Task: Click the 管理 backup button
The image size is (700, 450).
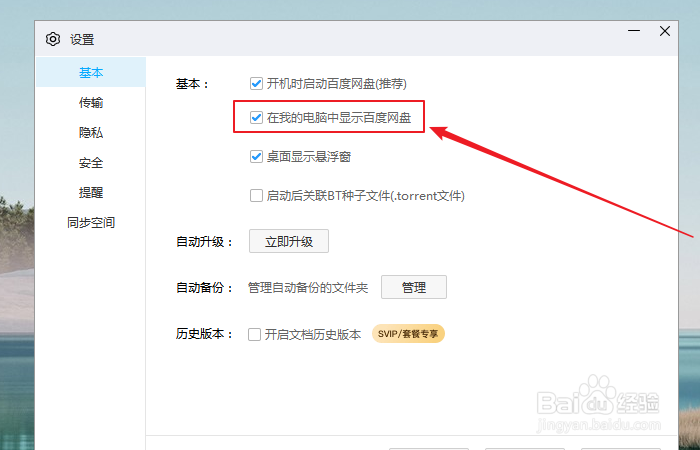Action: 414,287
